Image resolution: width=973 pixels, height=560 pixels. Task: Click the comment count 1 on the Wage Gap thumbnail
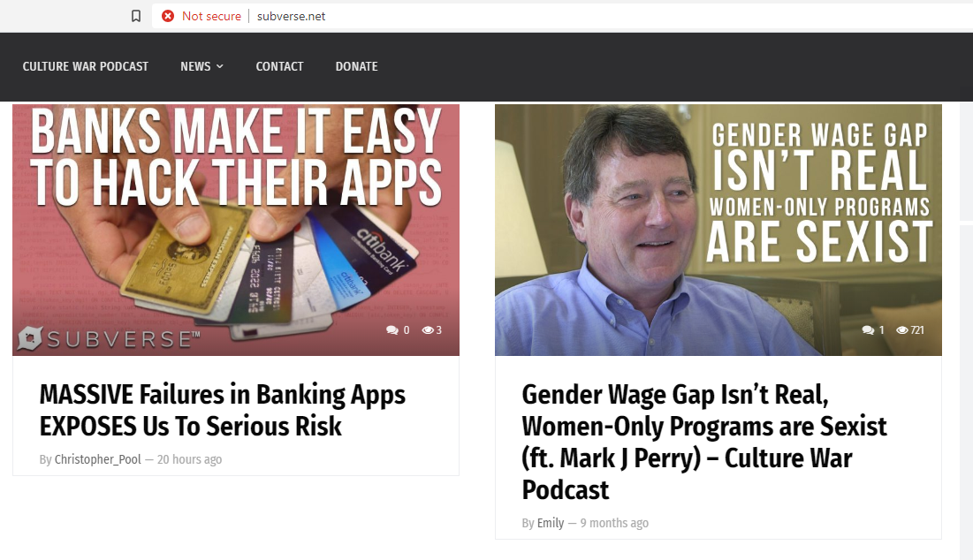881,330
